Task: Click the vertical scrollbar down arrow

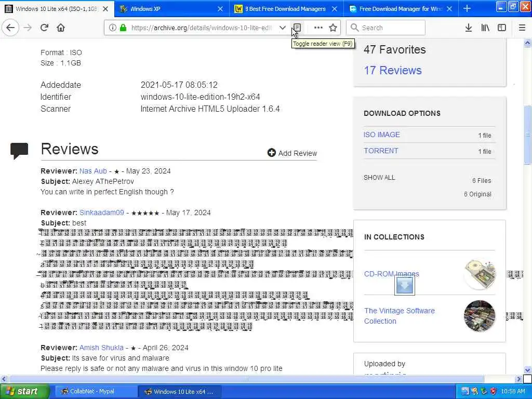Action: [x=527, y=370]
